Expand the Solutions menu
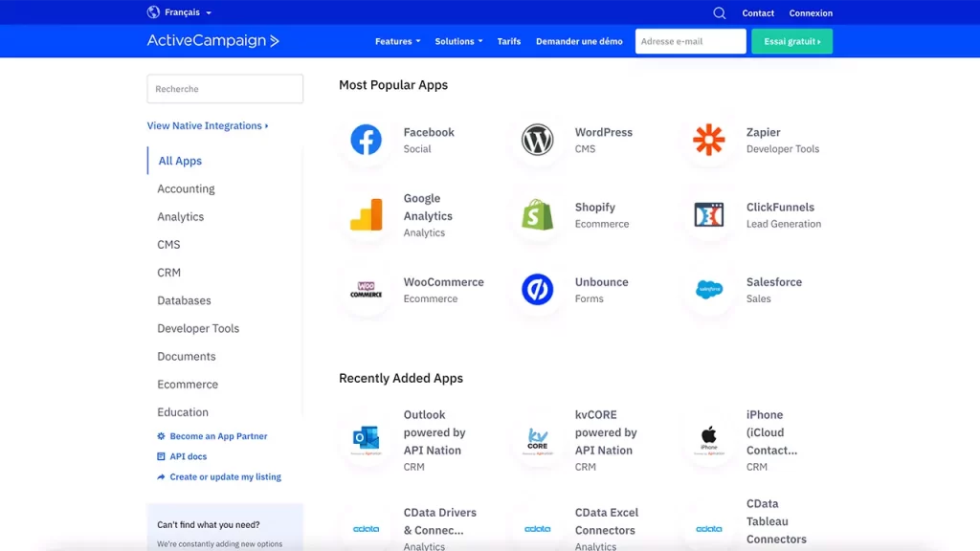Viewport: 980px width, 551px height. (x=458, y=41)
